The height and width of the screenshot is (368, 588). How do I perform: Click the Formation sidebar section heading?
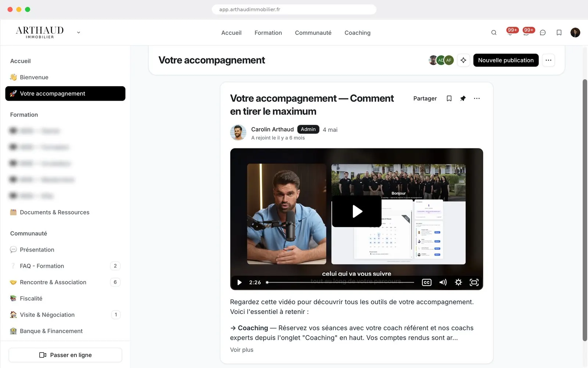coord(24,115)
